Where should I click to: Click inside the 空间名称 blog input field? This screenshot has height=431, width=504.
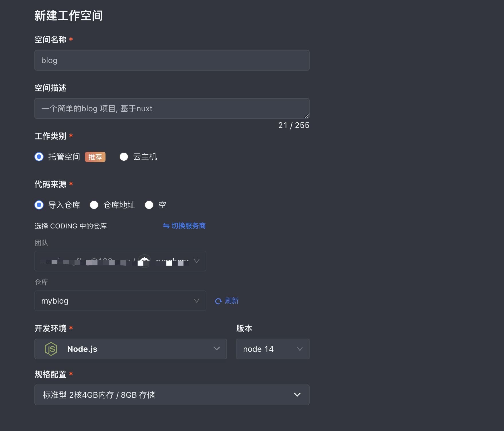171,60
